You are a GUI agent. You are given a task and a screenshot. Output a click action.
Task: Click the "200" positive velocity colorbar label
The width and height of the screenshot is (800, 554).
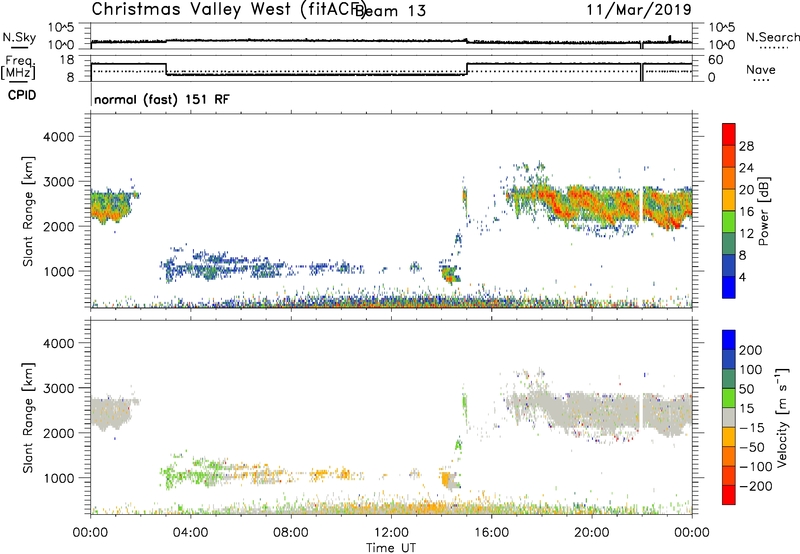pos(751,350)
